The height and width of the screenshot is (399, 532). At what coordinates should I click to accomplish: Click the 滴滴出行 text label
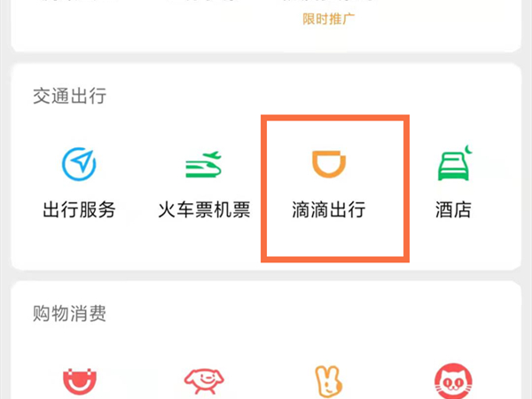pos(329,209)
